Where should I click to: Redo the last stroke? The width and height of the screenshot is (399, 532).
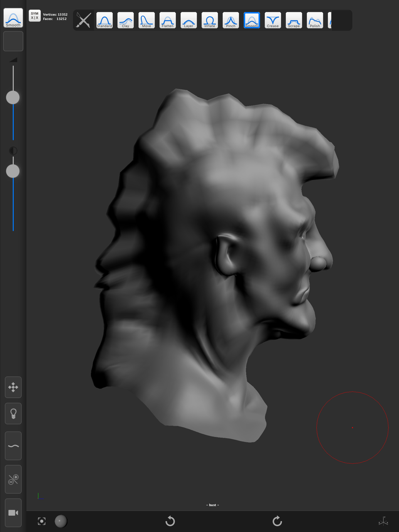[x=277, y=521]
